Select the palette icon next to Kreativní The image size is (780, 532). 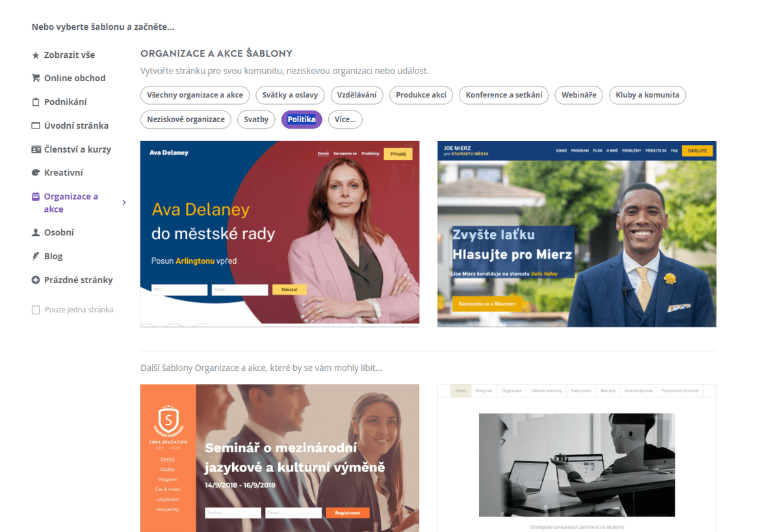point(36,173)
